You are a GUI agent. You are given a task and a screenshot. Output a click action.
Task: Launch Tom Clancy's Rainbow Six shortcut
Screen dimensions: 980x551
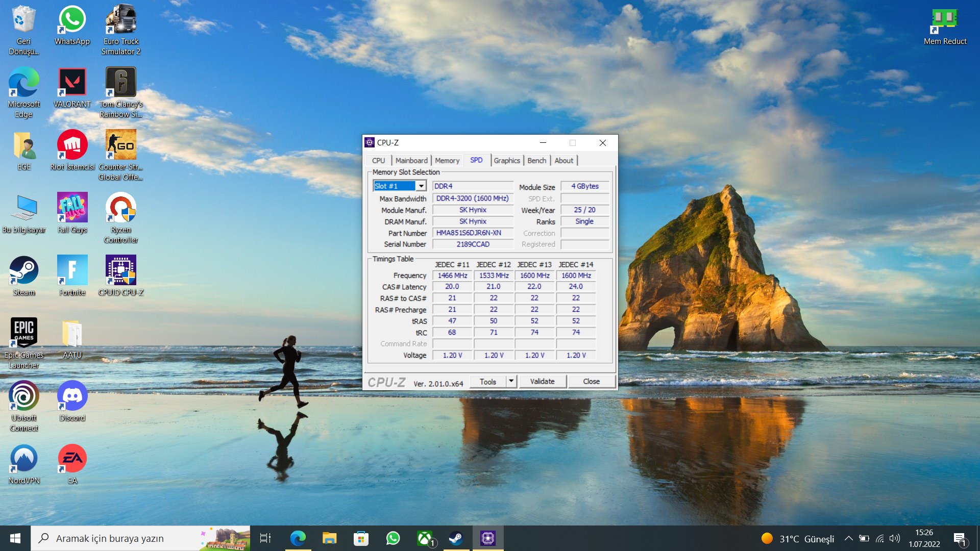click(121, 92)
